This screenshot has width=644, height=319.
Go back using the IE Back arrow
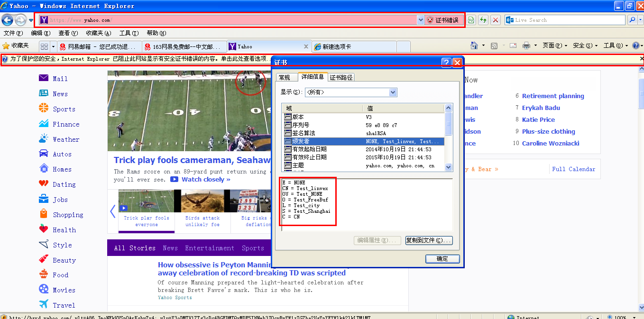pos(7,20)
